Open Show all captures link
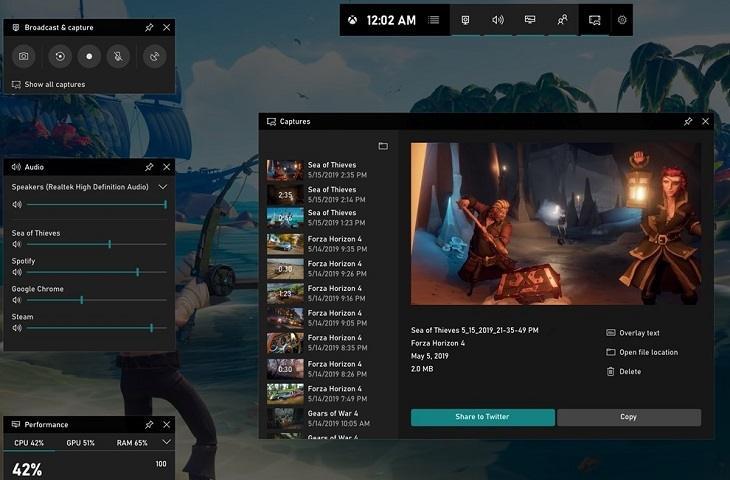730x480 pixels. pos(48,84)
